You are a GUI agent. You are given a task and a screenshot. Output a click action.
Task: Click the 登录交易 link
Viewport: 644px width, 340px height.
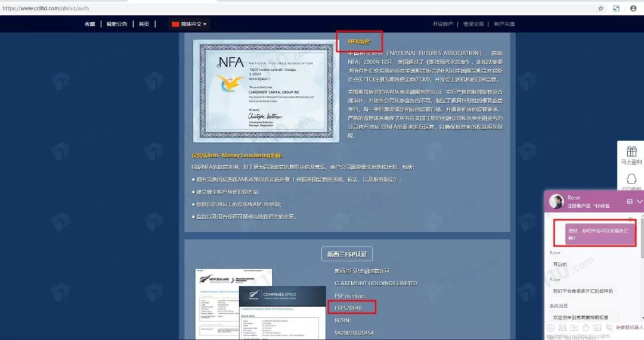(x=474, y=24)
